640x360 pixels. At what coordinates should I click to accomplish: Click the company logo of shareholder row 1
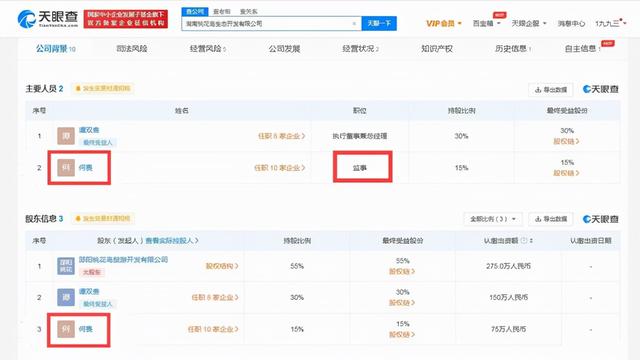click(66, 266)
